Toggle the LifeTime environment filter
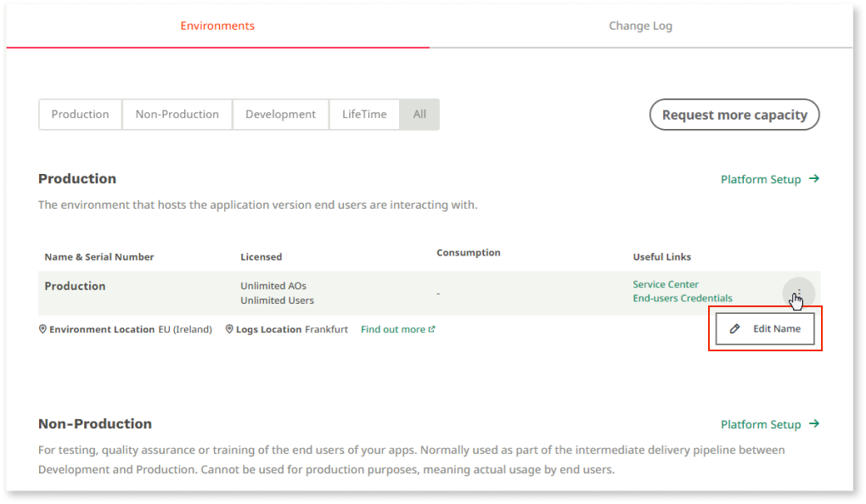 [x=363, y=114]
